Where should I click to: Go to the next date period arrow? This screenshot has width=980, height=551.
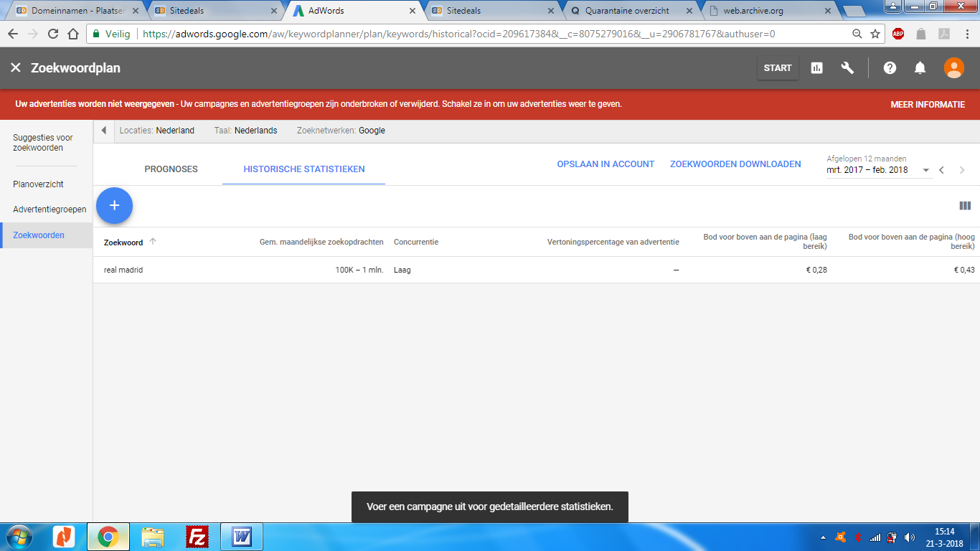pyautogui.click(x=962, y=170)
